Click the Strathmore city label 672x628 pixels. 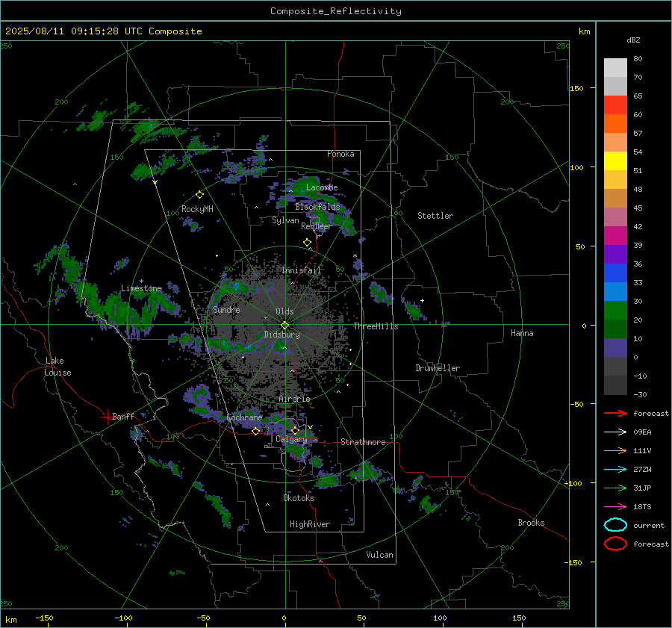pyautogui.click(x=363, y=442)
